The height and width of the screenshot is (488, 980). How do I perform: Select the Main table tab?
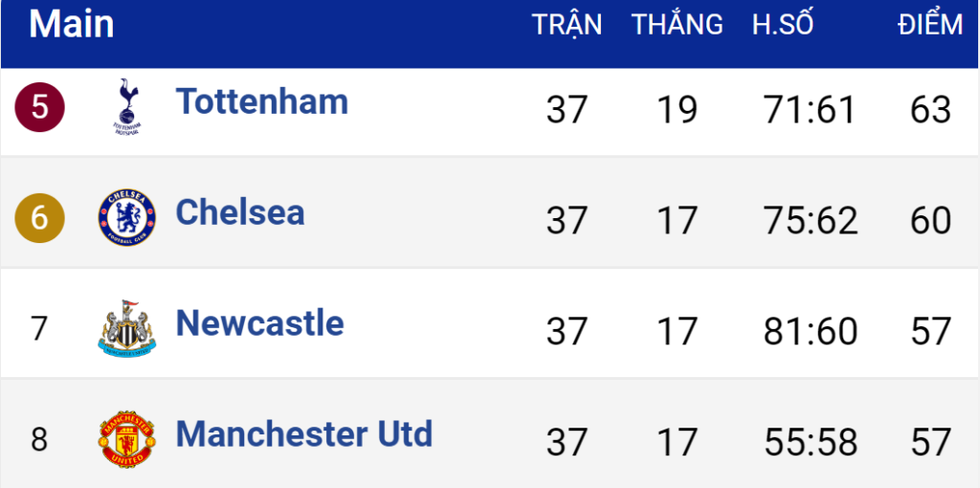72,25
